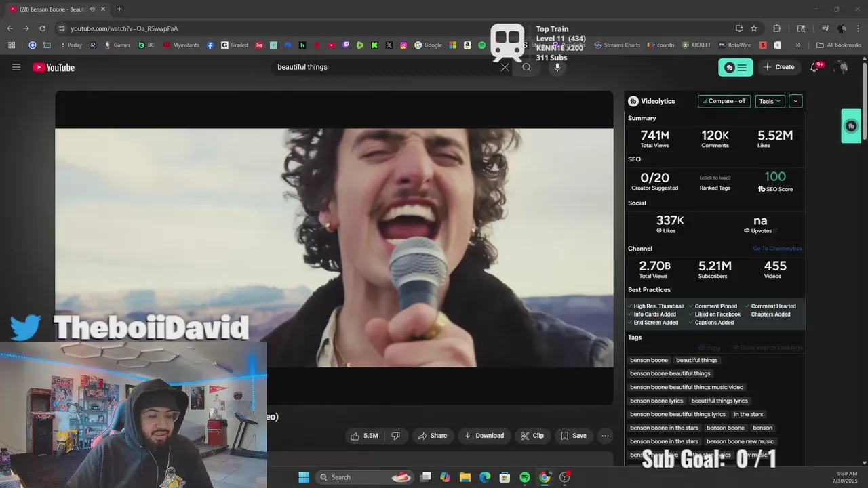This screenshot has width=868, height=488.
Task: Open the KICKLET bookmark
Action: 696,45
